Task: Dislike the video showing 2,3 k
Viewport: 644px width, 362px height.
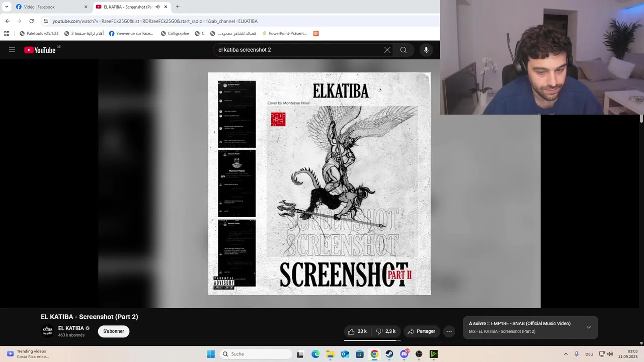Action: (386, 331)
